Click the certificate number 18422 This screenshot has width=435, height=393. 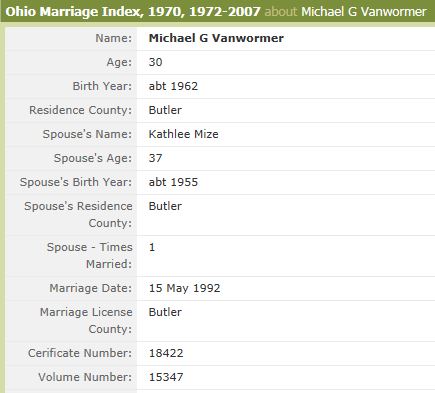pos(166,353)
